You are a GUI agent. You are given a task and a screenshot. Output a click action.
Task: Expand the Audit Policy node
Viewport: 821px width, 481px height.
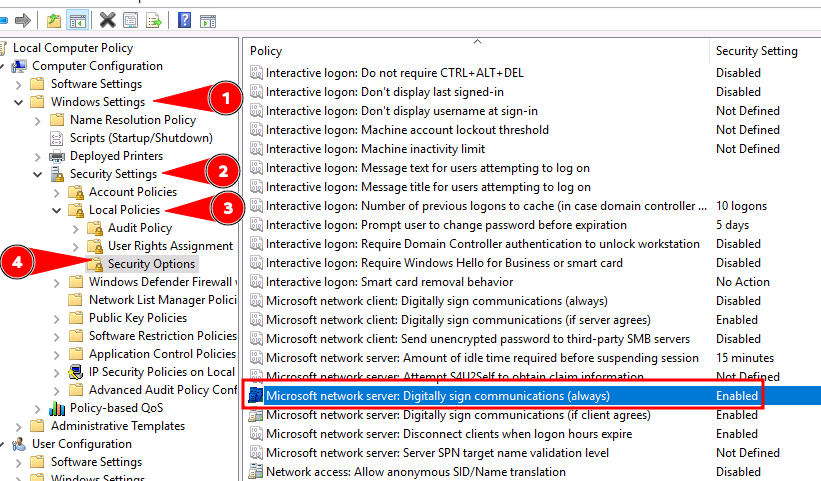tap(75, 229)
